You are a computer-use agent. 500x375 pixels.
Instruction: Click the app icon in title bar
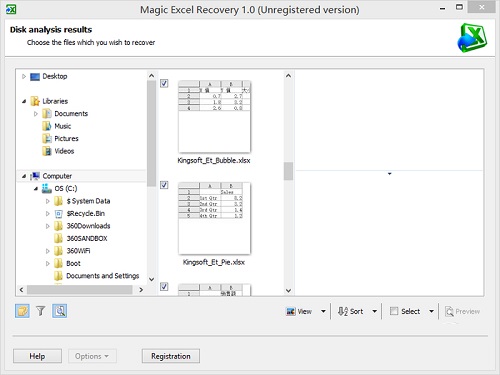click(11, 9)
